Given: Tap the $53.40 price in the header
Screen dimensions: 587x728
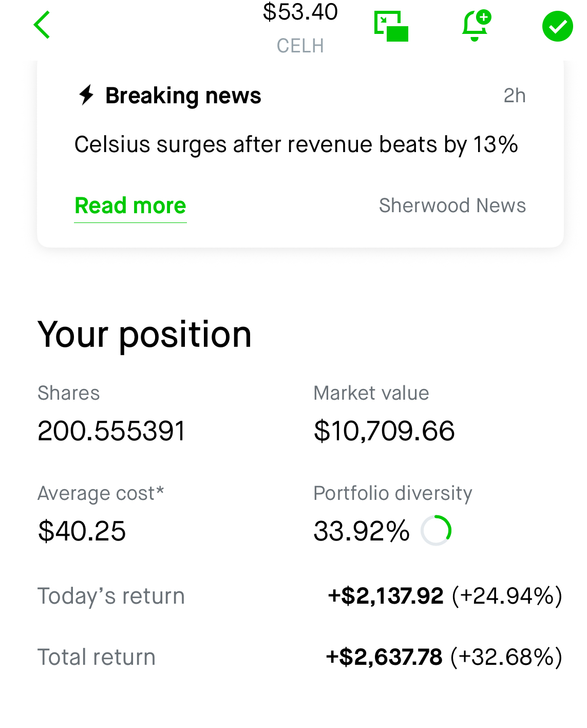Looking at the screenshot, I should tap(300, 12).
